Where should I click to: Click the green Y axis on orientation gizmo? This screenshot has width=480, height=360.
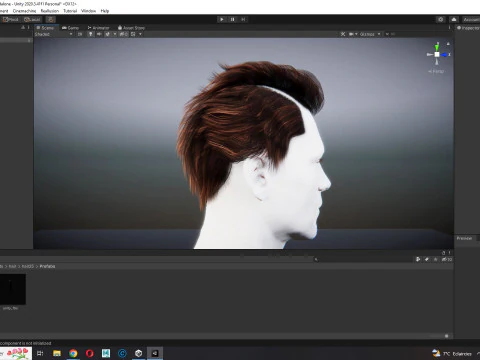coord(437,47)
